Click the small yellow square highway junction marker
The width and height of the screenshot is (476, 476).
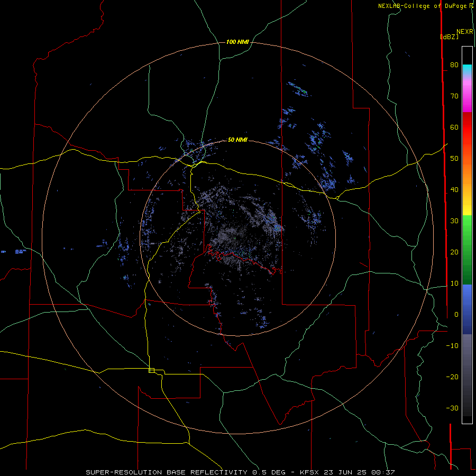(x=151, y=370)
